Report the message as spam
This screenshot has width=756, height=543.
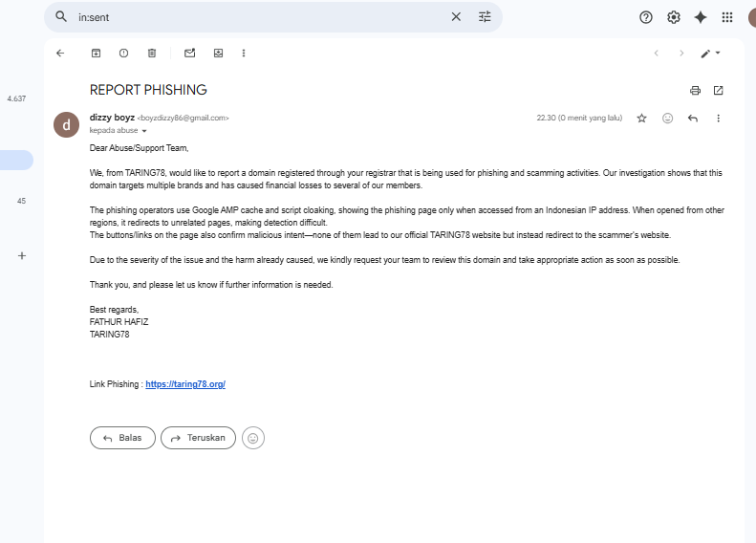coord(123,54)
